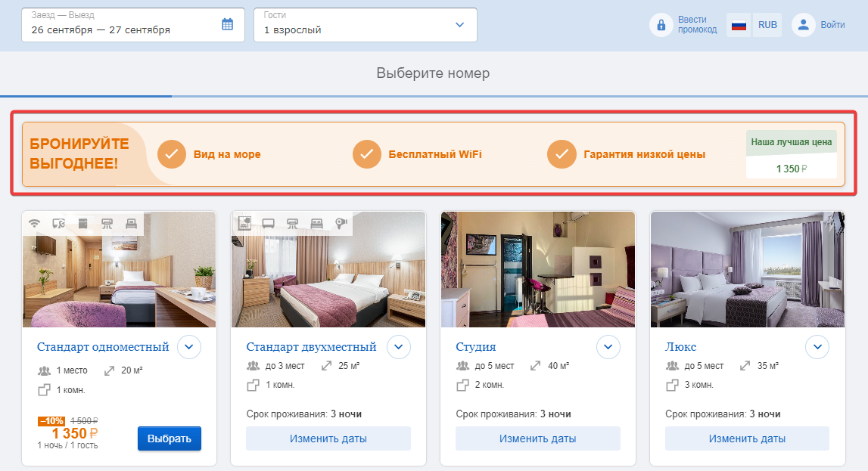Click the Люкс room photo
Viewport: 868px width, 471px height.
[748, 269]
